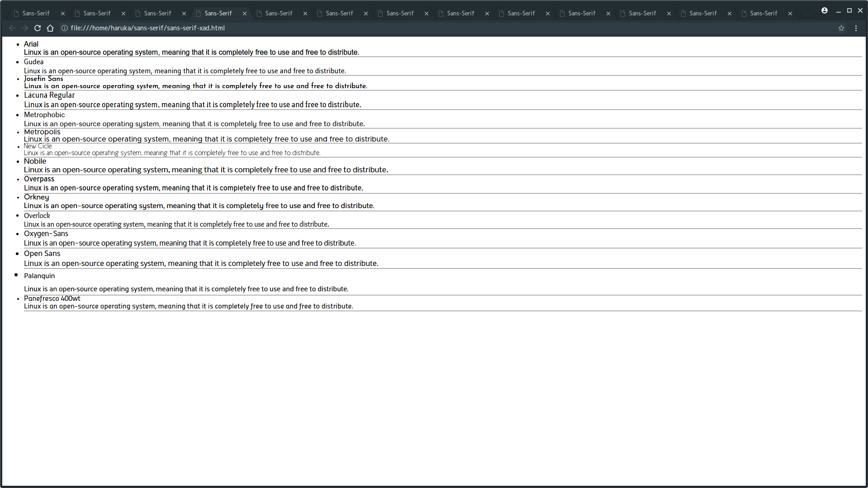The height and width of the screenshot is (488, 868).
Task: Click the Linux sample sentence under Overlock
Action: (x=176, y=224)
